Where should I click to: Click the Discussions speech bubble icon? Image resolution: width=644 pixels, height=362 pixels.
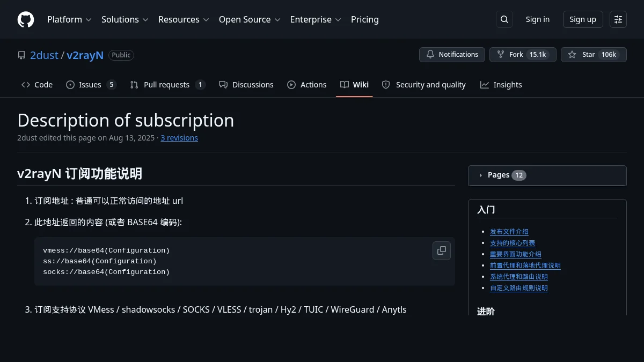coord(223,85)
